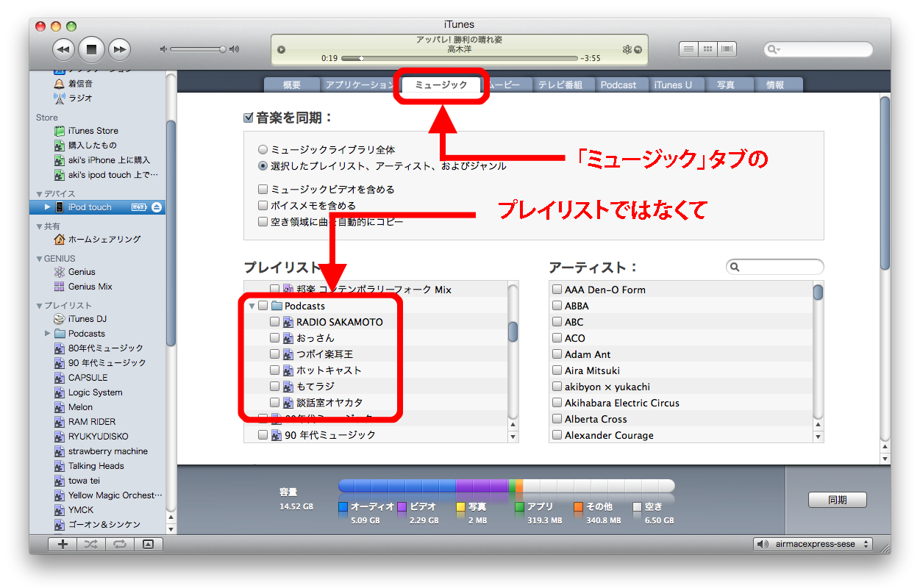Turn on repeat
Viewport: 920px width, 588px height.
pyautogui.click(x=119, y=545)
